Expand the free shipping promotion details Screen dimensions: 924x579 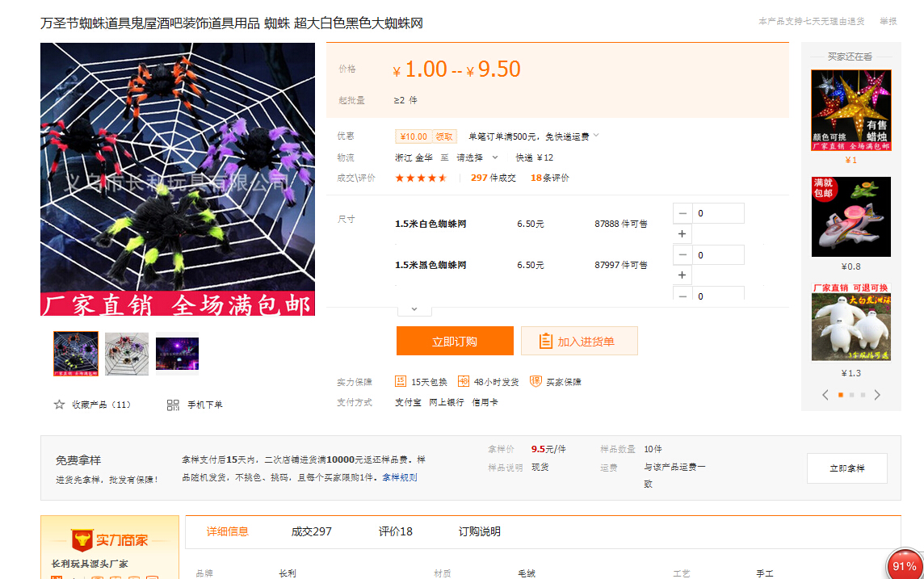point(596,135)
